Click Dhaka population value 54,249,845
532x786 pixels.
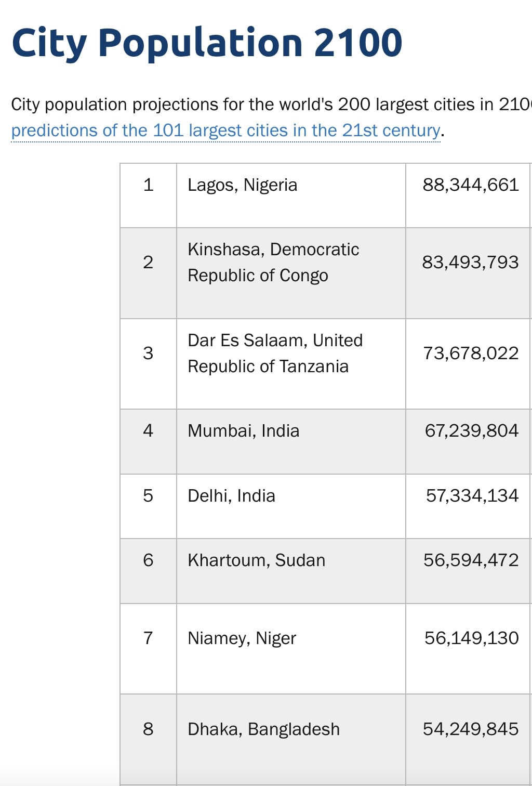click(x=470, y=729)
